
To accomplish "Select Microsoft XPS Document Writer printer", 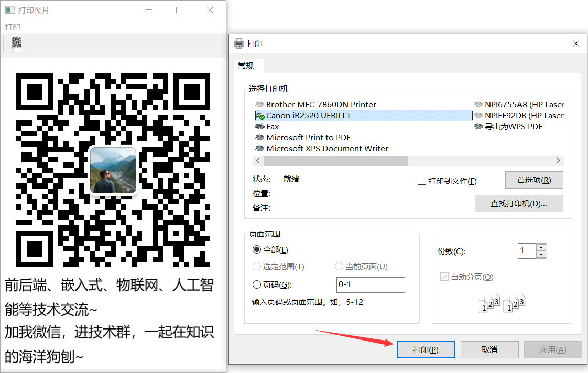I will [322, 148].
